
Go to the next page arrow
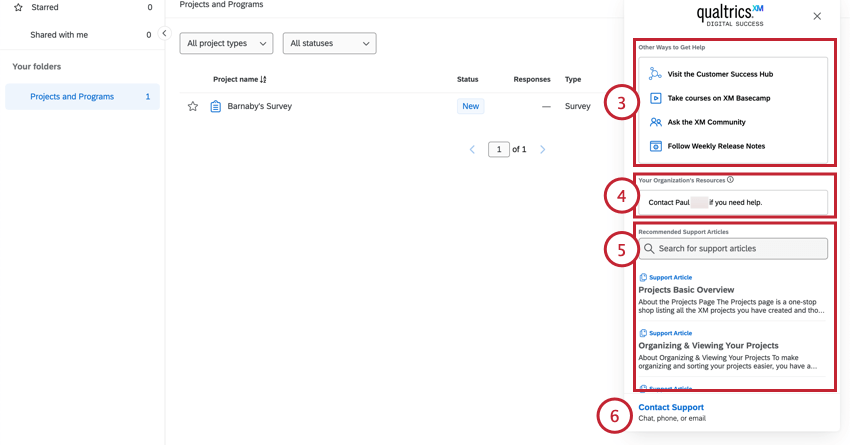(543, 149)
